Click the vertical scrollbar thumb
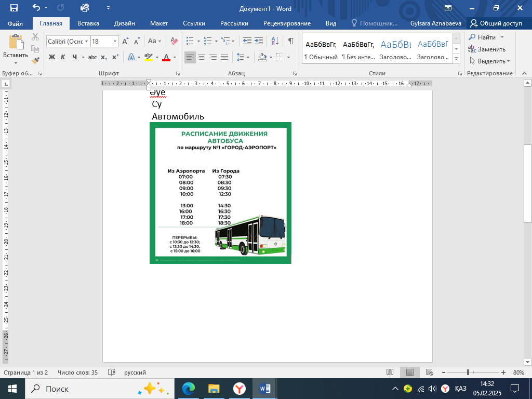This screenshot has height=399, width=532. [527, 183]
